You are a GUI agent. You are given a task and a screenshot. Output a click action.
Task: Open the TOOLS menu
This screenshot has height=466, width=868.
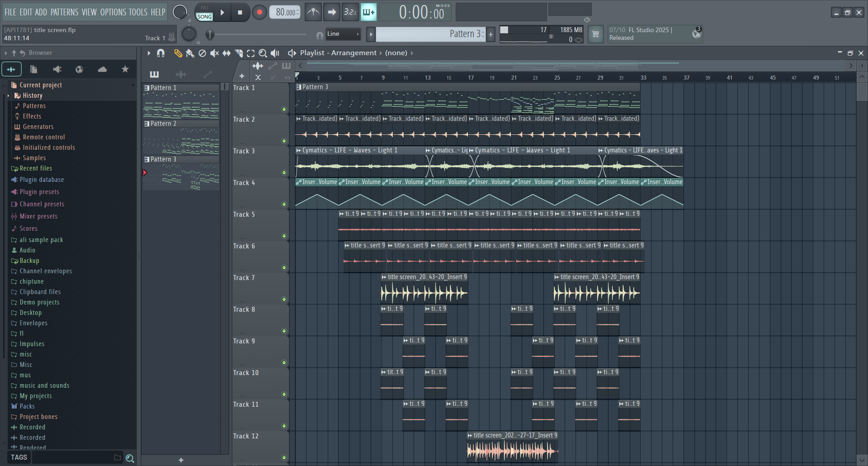point(138,12)
